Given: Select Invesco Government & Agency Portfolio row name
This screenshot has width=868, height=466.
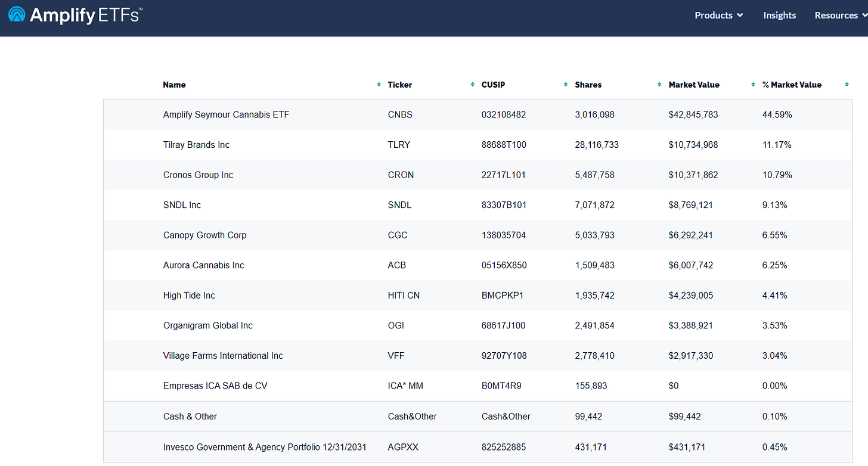Looking at the screenshot, I should 265,447.
